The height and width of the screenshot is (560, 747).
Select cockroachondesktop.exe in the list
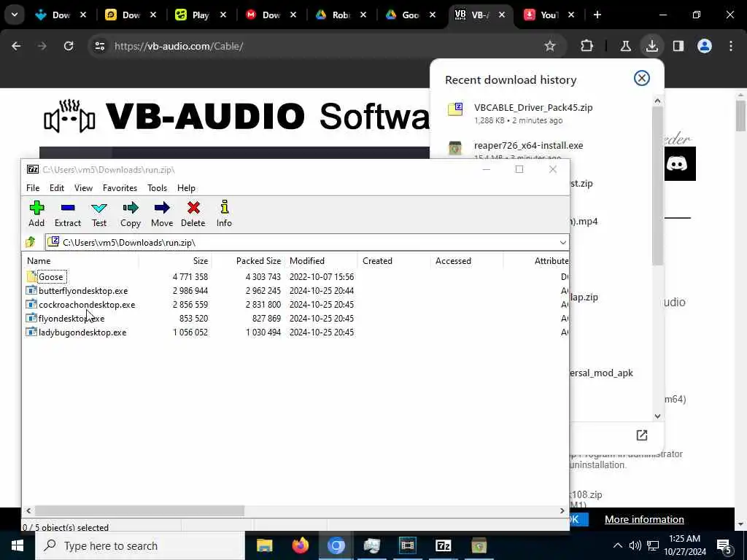87,304
